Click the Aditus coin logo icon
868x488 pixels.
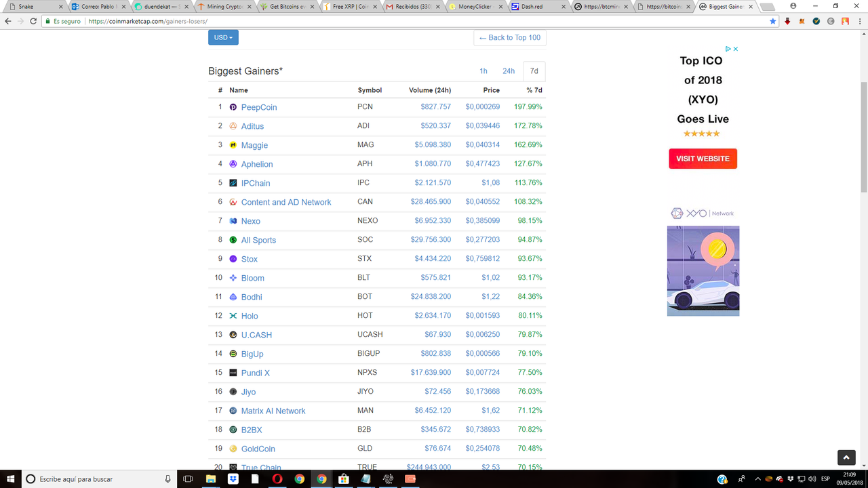coord(233,126)
